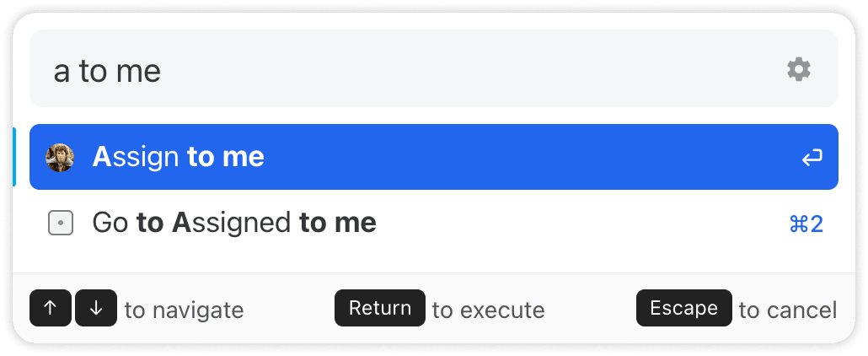Click the square icon beside Go to Assigned
Screen dimensions: 868x356
coord(60,223)
